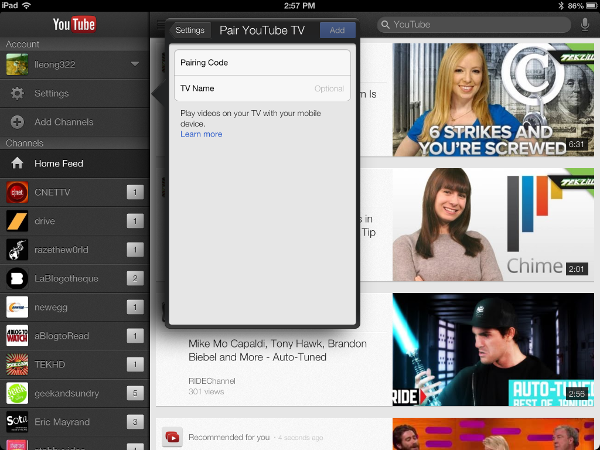
Task: Open the Mike Mo Capaldi Auto-Tuned video title
Action: tap(277, 351)
